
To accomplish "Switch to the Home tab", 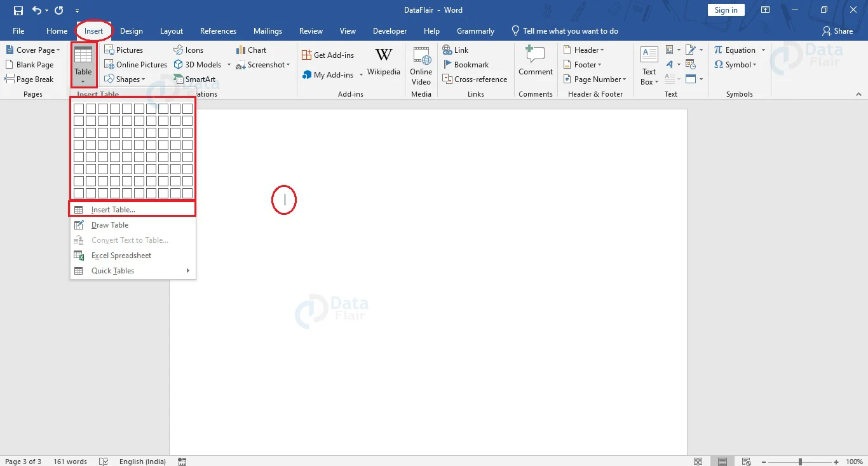I will (57, 31).
